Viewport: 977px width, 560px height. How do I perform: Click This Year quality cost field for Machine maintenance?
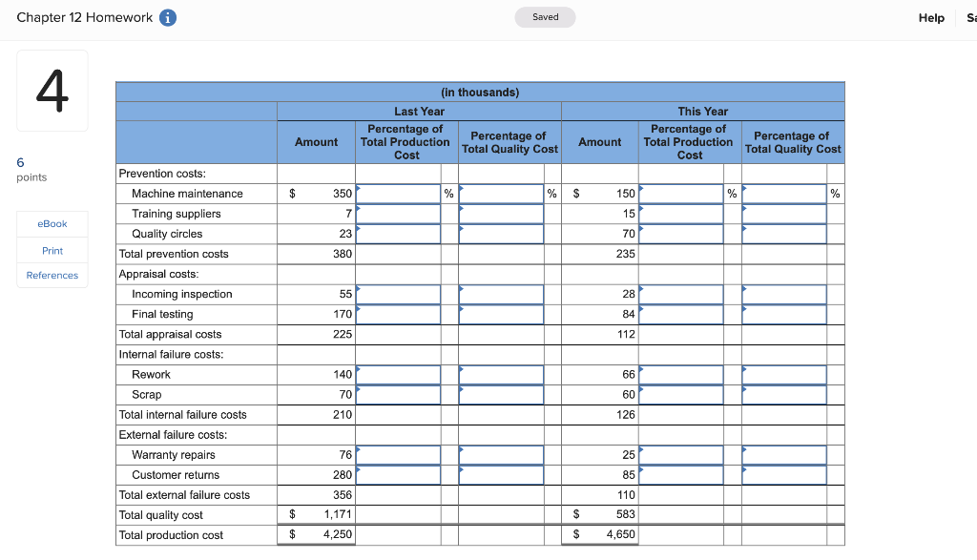(784, 194)
